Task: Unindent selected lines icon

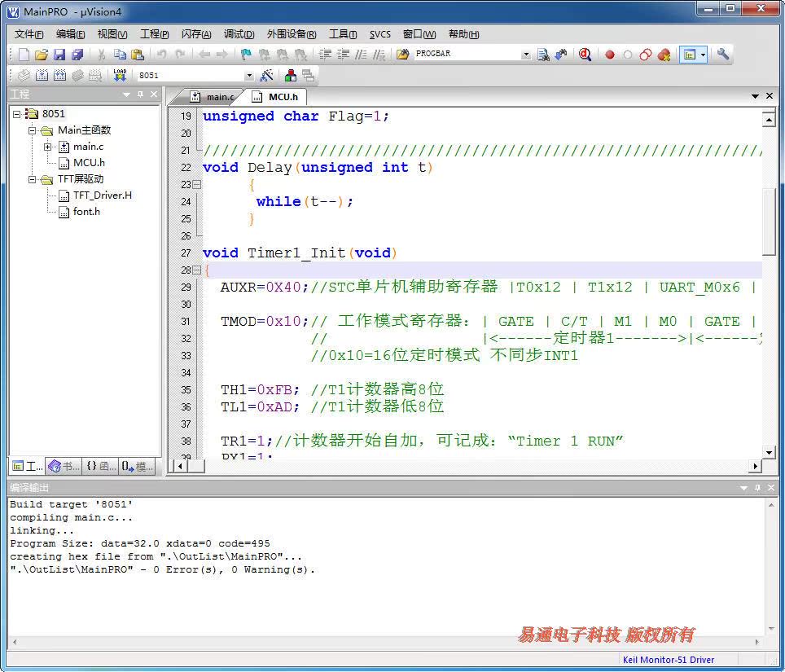Action: [344, 54]
